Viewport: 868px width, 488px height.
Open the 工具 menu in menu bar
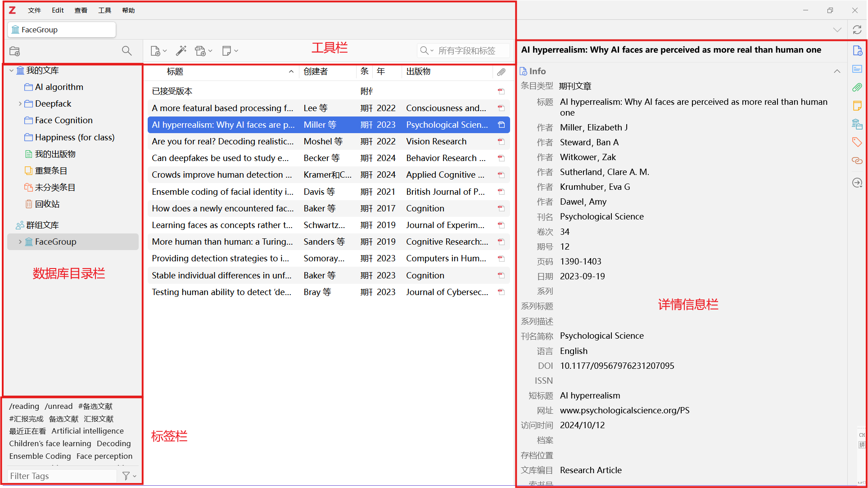[x=104, y=10]
